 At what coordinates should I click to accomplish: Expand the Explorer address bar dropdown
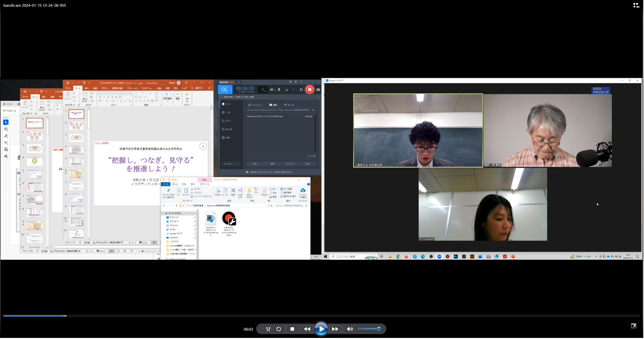point(268,205)
